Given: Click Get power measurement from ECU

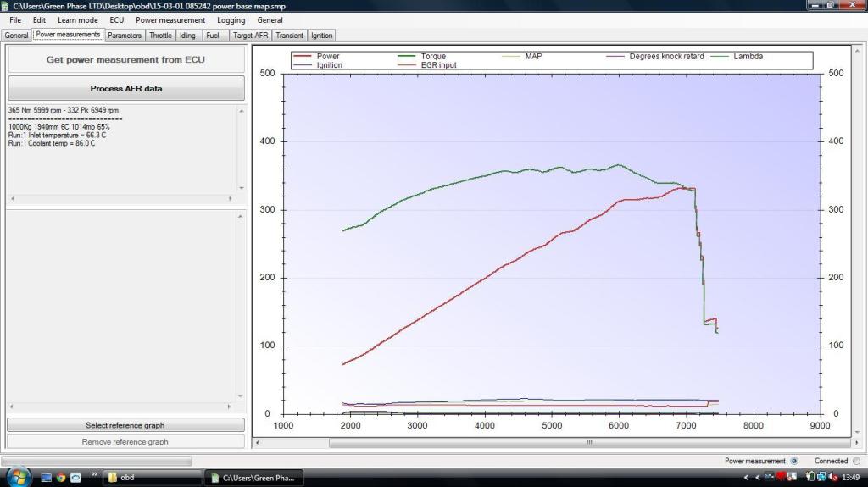Looking at the screenshot, I should (x=126, y=60).
